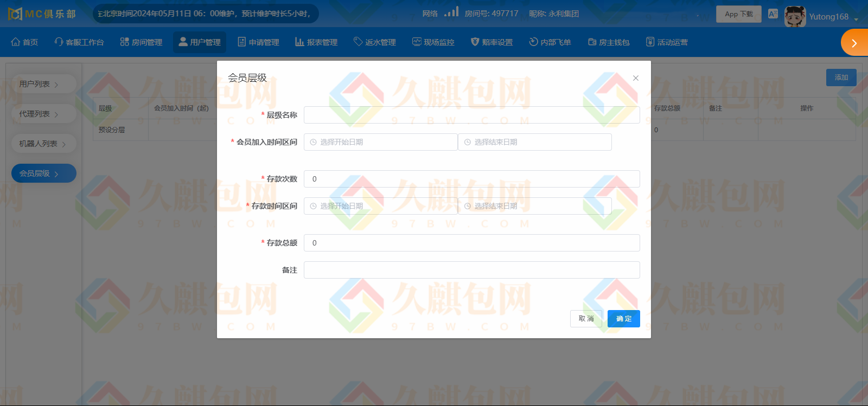Click the maintenance announcement banner text

[x=205, y=14]
